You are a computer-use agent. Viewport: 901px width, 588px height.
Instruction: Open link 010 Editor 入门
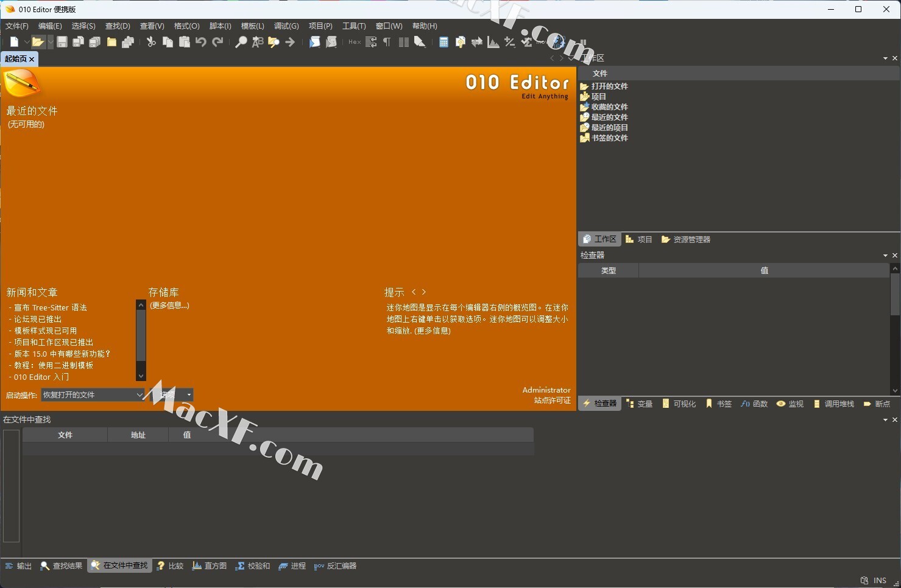(x=41, y=377)
